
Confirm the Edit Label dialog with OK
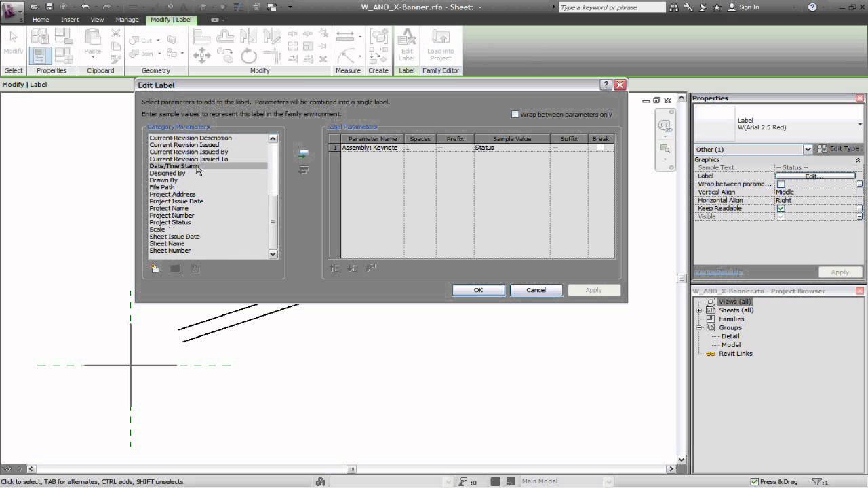(x=478, y=290)
